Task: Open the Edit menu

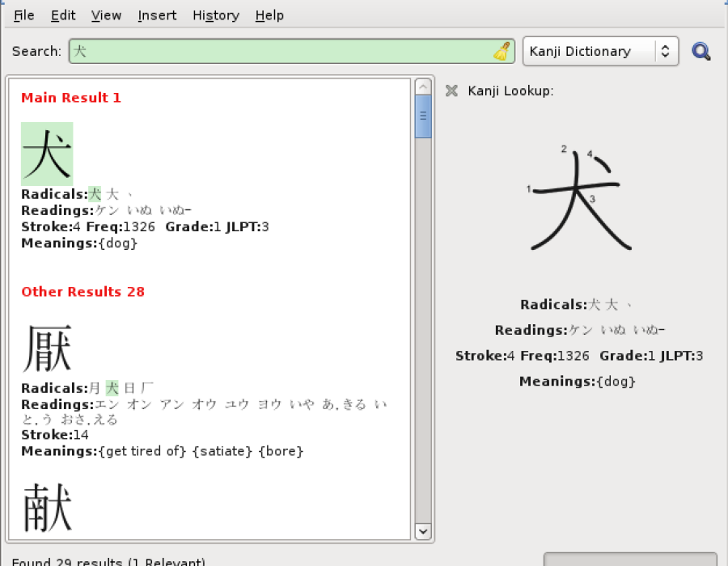Action: tap(63, 15)
